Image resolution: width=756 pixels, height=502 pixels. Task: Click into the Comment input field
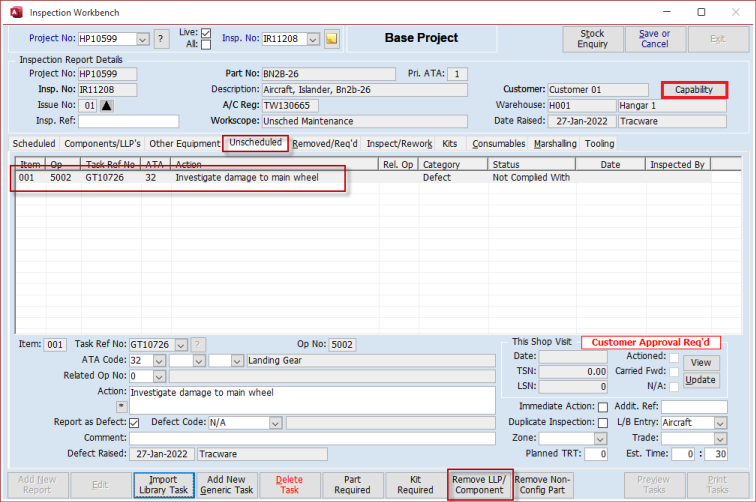(x=311, y=438)
